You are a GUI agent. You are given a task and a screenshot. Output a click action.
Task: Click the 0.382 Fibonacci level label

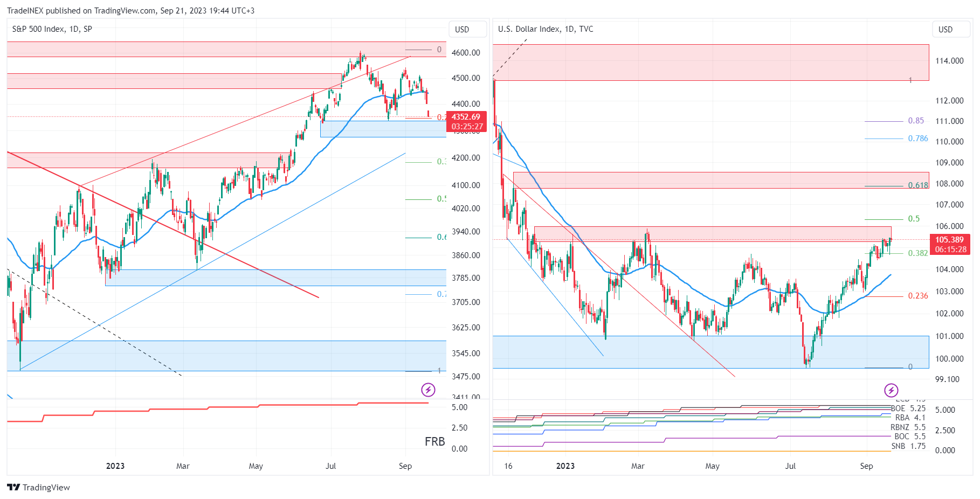[918, 253]
